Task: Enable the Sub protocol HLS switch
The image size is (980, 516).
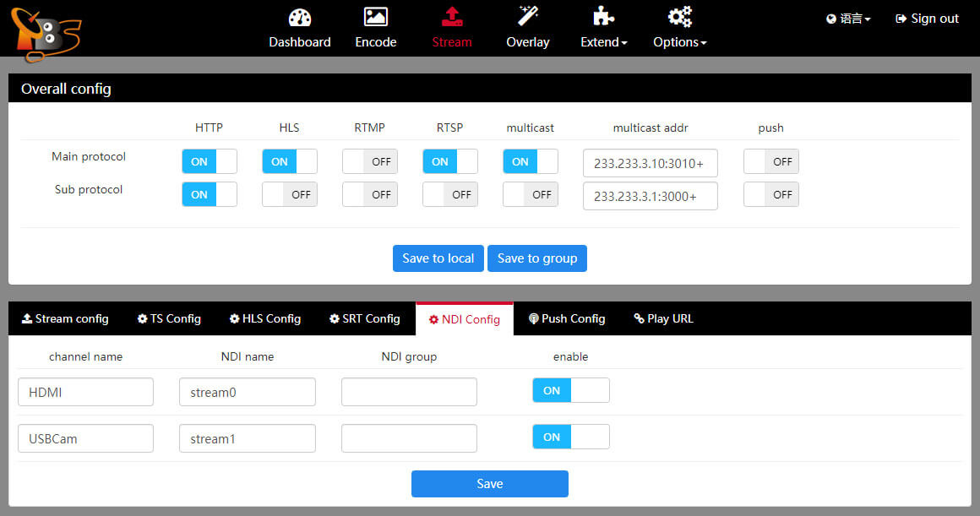Action: [289, 194]
